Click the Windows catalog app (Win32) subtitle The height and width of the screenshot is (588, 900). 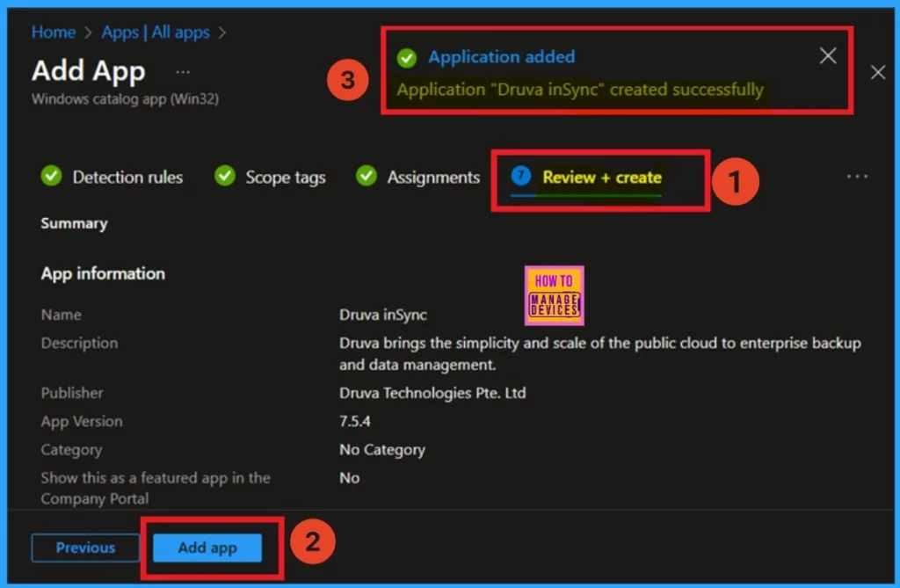click(x=125, y=99)
